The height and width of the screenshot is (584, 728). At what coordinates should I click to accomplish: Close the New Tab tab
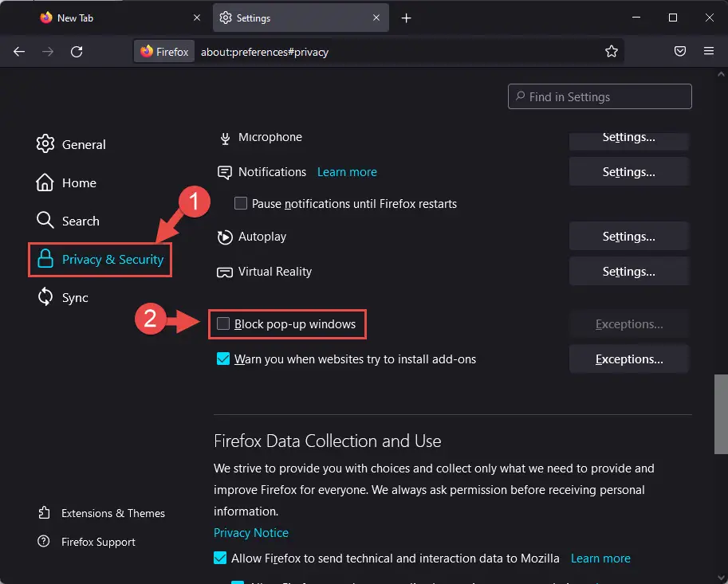click(x=197, y=18)
